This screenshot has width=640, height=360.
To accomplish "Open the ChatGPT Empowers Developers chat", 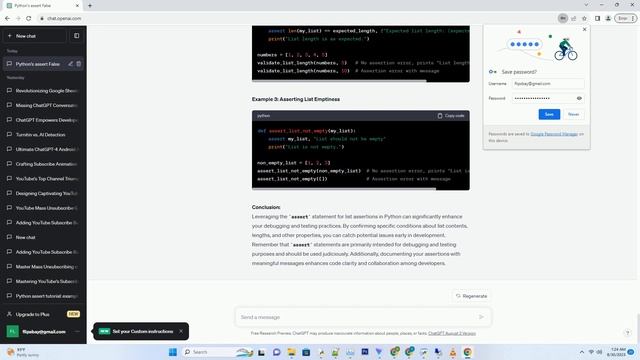I will 43,120.
